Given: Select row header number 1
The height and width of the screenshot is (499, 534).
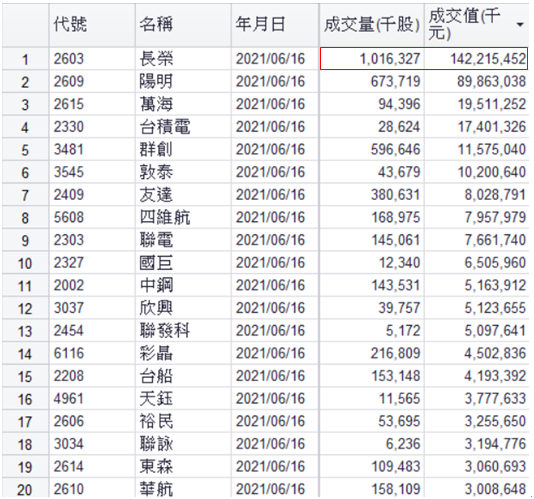Looking at the screenshot, I should click(x=25, y=59).
